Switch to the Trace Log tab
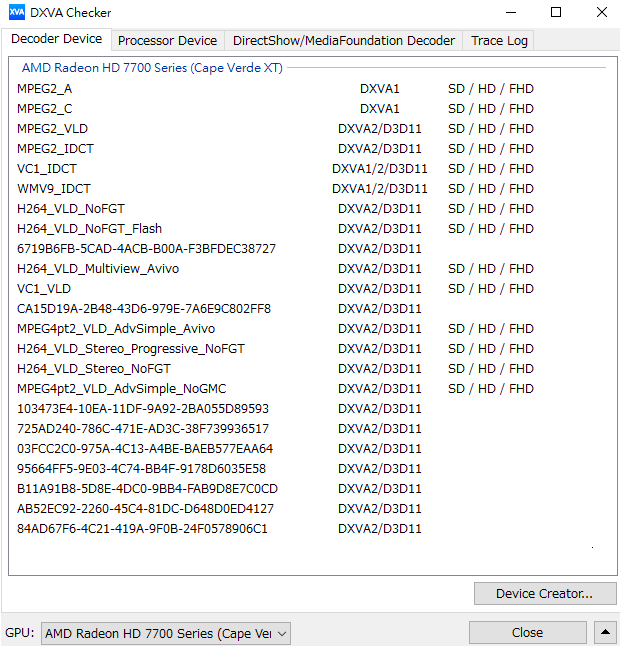 [499, 41]
